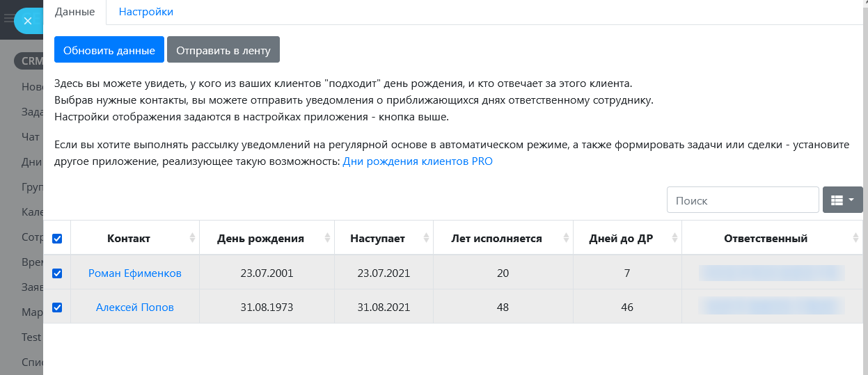Open the Дни рождения клиентов PRO link
This screenshot has width=868, height=375.
[418, 161]
